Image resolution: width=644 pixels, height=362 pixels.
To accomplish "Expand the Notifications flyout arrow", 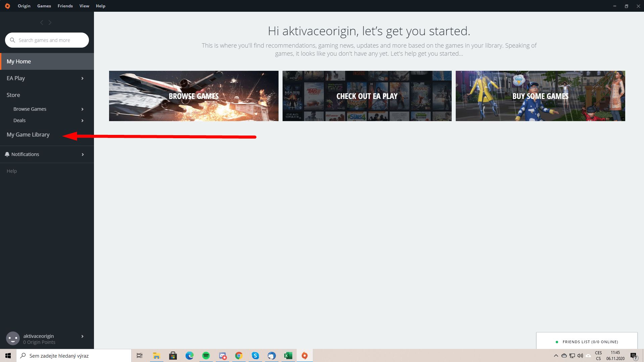I will coord(82,155).
